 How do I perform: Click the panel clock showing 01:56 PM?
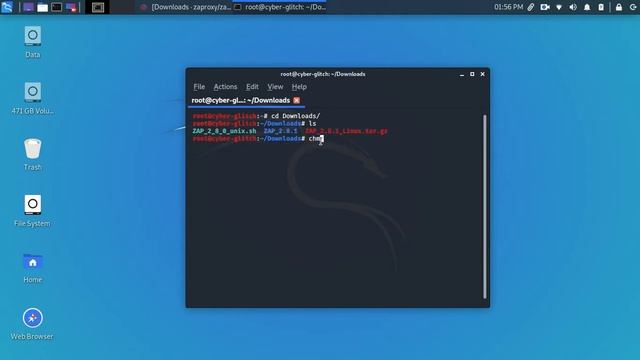(508, 7)
